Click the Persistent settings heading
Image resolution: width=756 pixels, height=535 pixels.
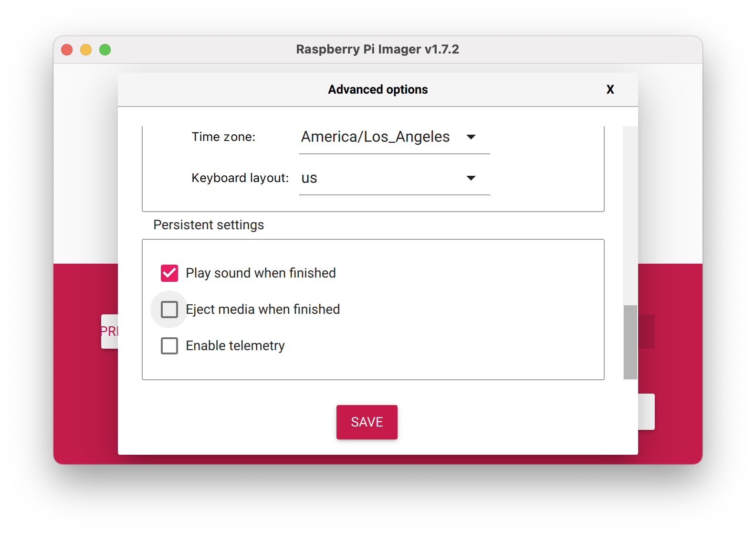click(x=209, y=225)
